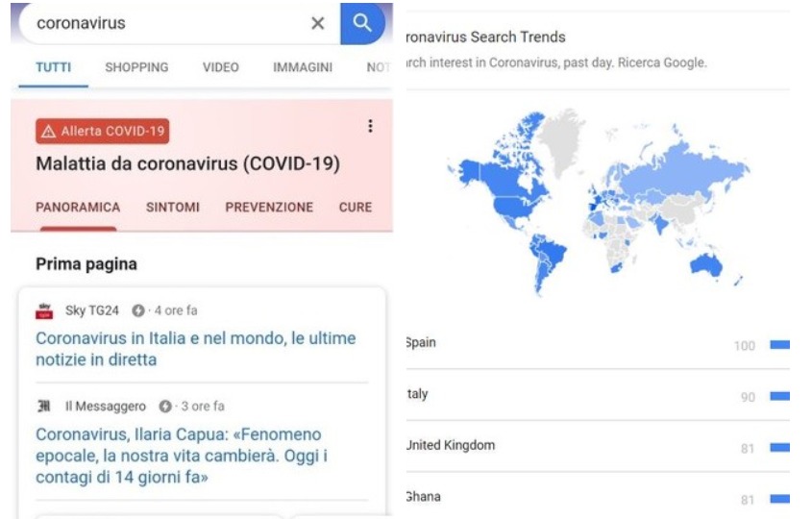Switch to the VIDEO tab
812x519 pixels.
click(x=221, y=67)
